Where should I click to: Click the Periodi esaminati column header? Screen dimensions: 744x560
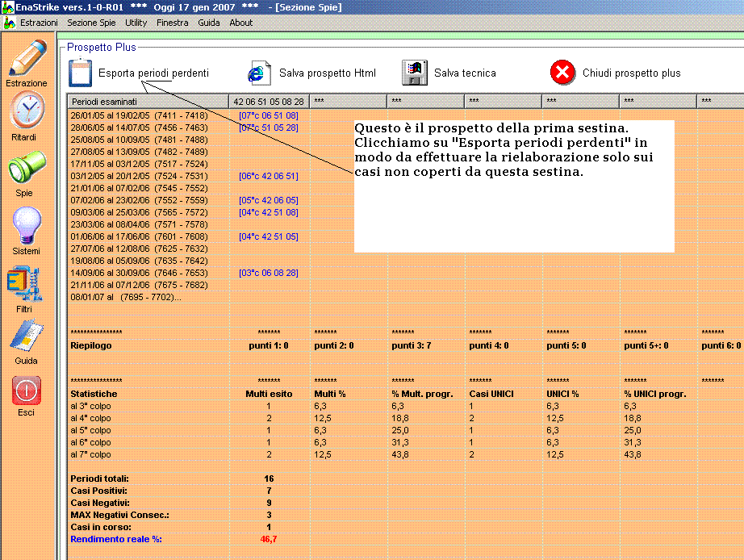tap(148, 102)
